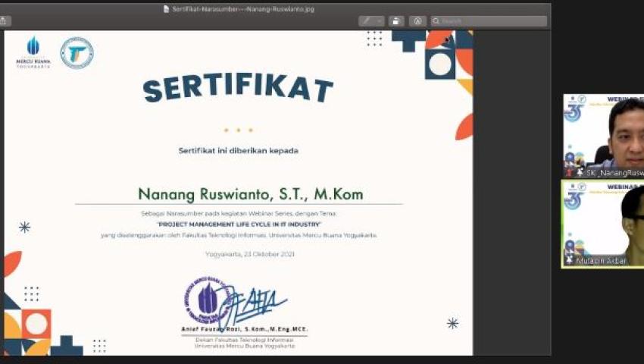
Task: Click the magnifier icon inside Search field
Action: pyautogui.click(x=436, y=21)
